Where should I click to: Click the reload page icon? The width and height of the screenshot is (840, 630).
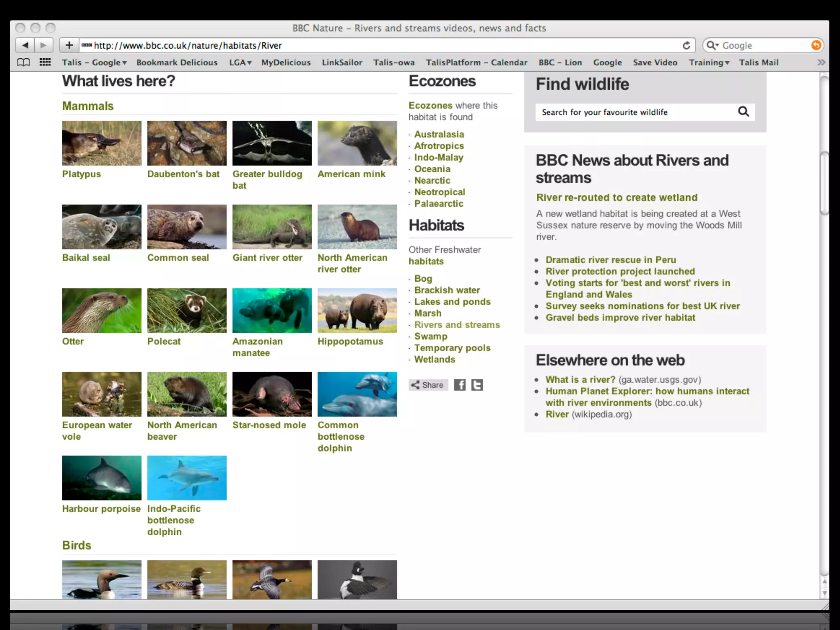pyautogui.click(x=686, y=46)
